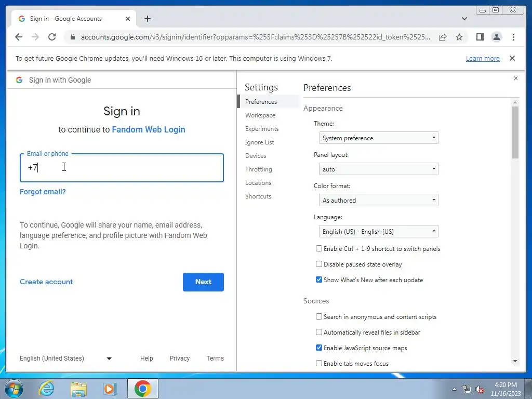532x399 pixels.
Task: Uncheck Enable JavaScript source maps
Action: tap(318, 348)
